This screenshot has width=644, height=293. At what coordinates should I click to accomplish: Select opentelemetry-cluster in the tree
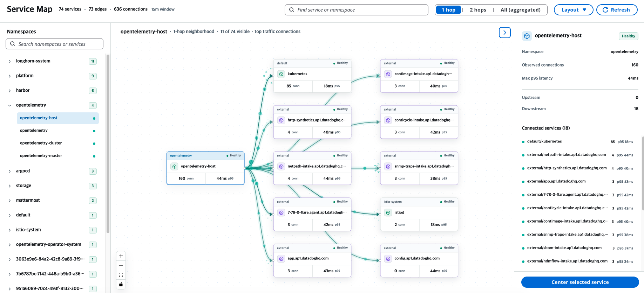click(58, 143)
